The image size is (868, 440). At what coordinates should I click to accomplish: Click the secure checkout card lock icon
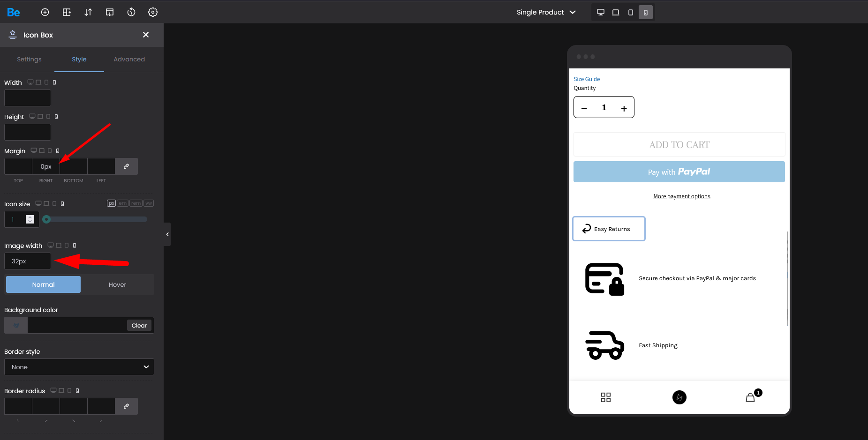[605, 279]
